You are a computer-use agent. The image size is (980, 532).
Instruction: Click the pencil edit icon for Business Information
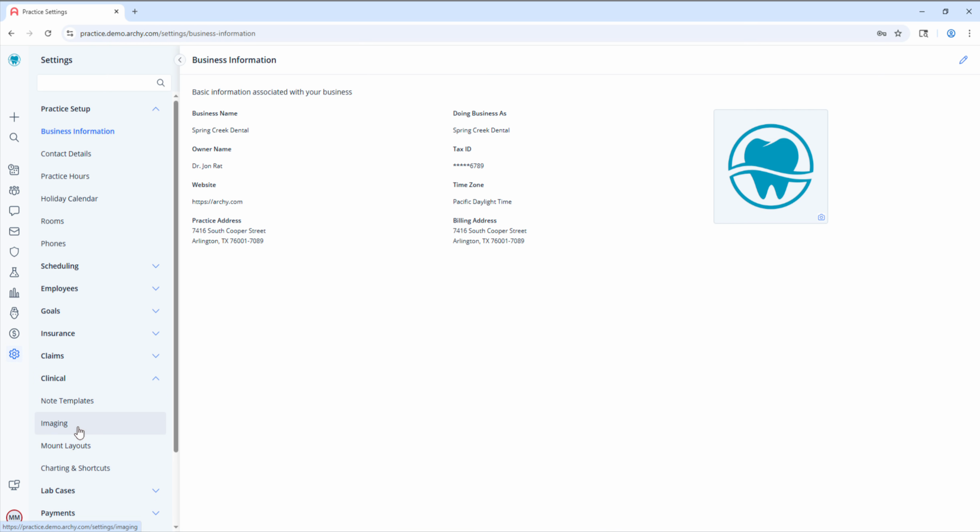(964, 60)
